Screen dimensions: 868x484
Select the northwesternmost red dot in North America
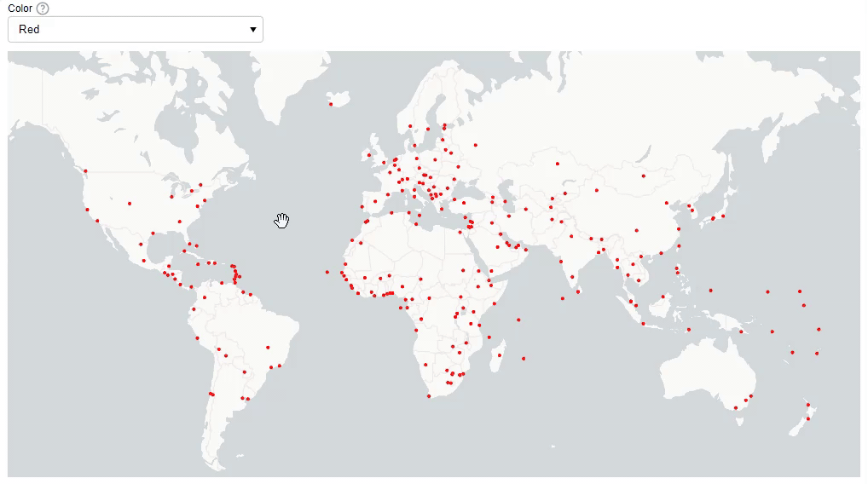85,171
